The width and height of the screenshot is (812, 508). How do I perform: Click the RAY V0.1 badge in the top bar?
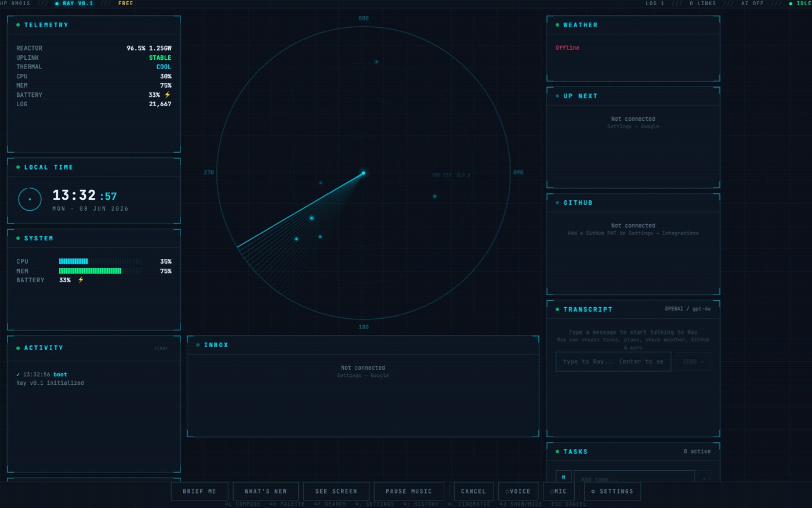(74, 3)
